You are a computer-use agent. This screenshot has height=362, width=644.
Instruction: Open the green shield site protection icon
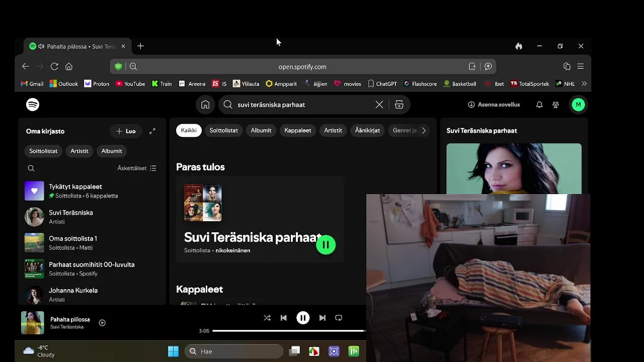[118, 66]
